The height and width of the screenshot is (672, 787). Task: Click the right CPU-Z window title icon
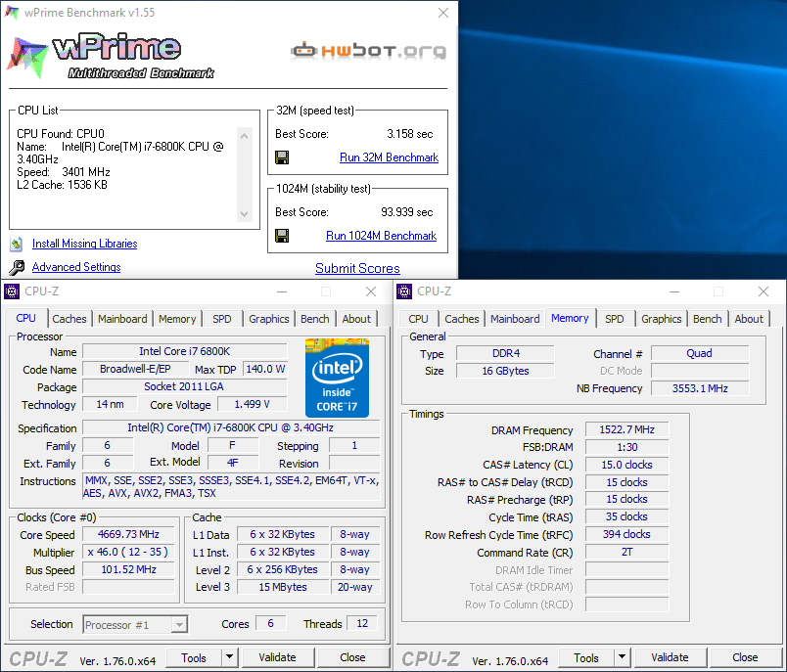(404, 291)
